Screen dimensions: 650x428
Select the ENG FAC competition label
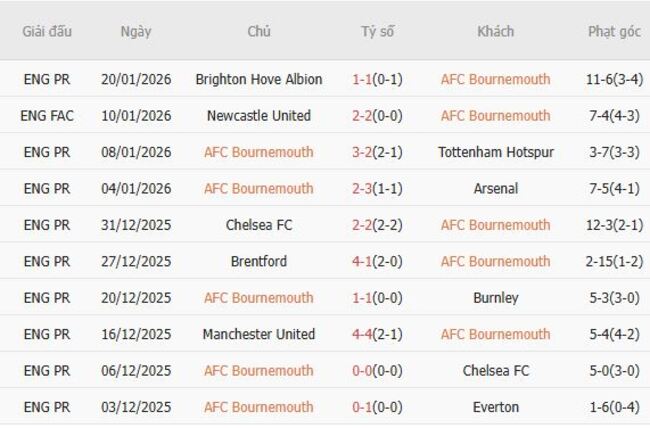[47, 116]
